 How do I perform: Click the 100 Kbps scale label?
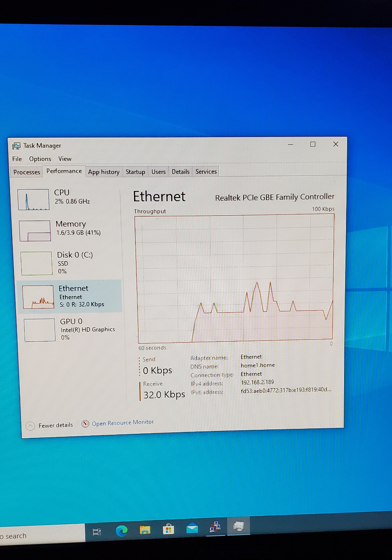pyautogui.click(x=323, y=209)
